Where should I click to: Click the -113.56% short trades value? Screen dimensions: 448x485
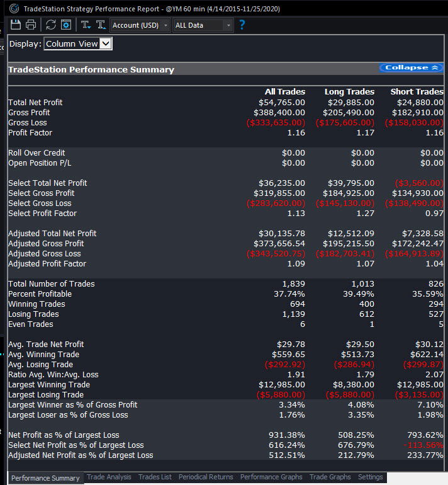pyautogui.click(x=423, y=445)
